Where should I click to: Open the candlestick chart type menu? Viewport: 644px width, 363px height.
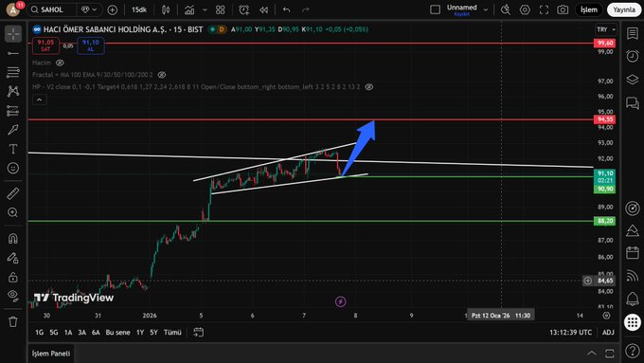coord(166,9)
